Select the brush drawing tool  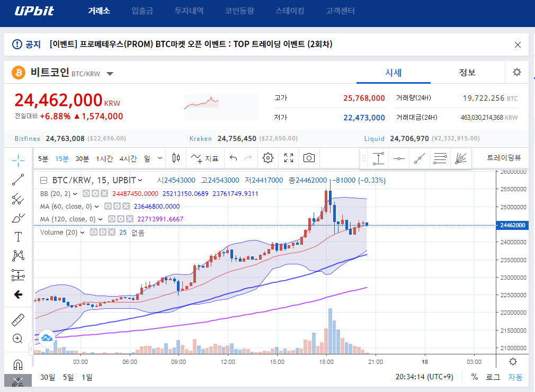point(18,218)
